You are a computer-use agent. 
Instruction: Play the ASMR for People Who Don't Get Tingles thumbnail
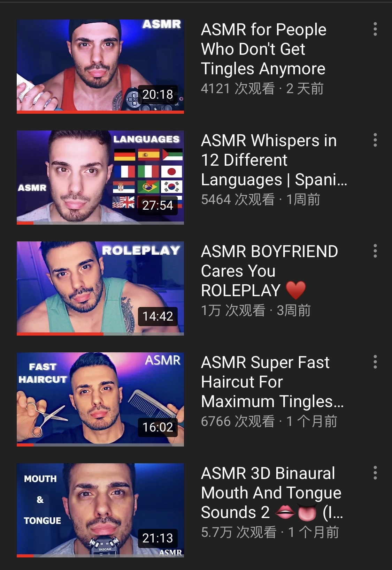100,66
